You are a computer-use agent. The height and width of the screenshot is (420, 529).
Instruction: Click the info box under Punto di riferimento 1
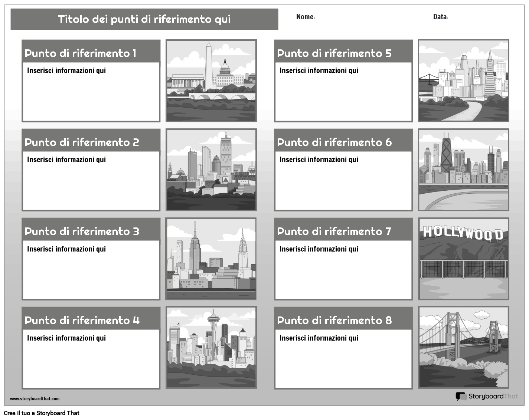coord(91,92)
